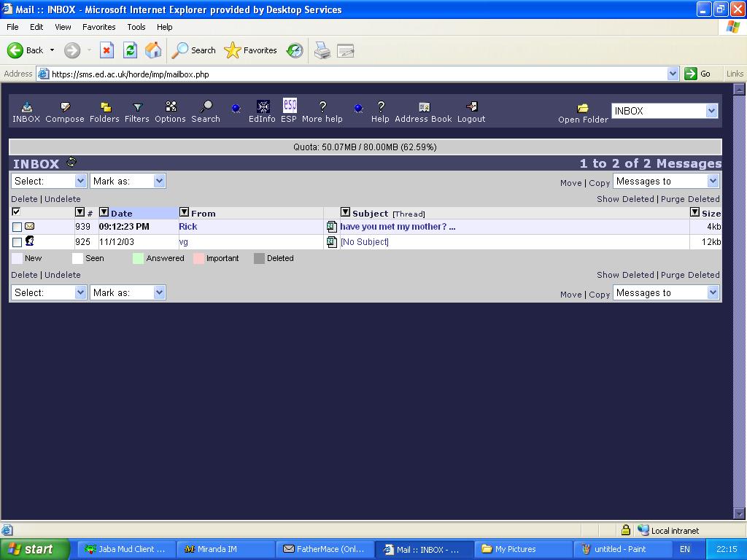Image resolution: width=747 pixels, height=560 pixels.
Task: Open the Edit menu
Action: point(36,27)
